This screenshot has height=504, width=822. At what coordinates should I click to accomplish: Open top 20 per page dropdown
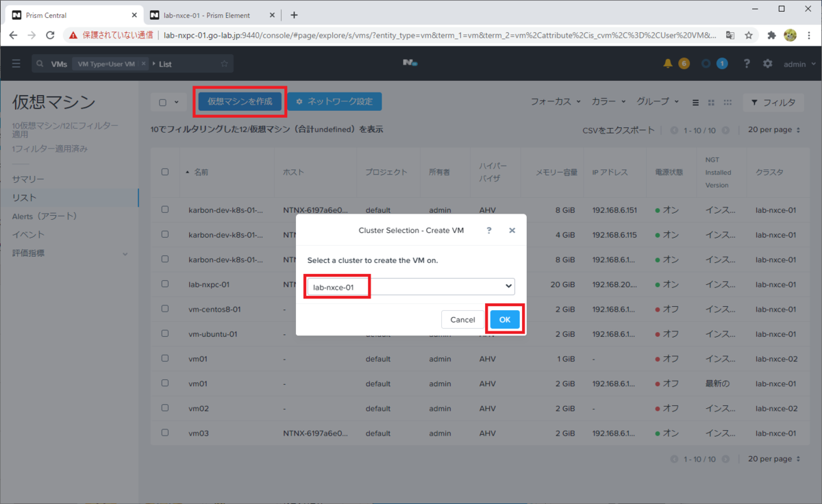pyautogui.click(x=774, y=129)
